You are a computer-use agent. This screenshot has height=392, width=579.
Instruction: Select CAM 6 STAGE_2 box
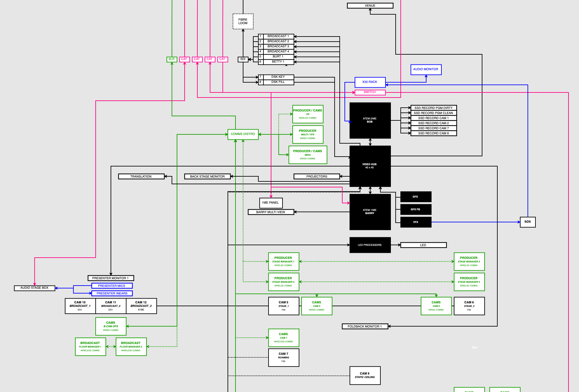coord(469,306)
